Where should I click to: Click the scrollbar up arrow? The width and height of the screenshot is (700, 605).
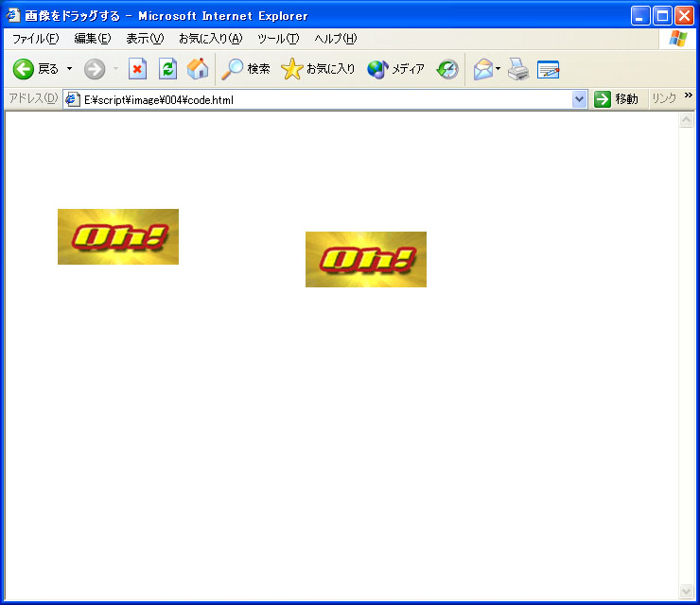coord(686,120)
